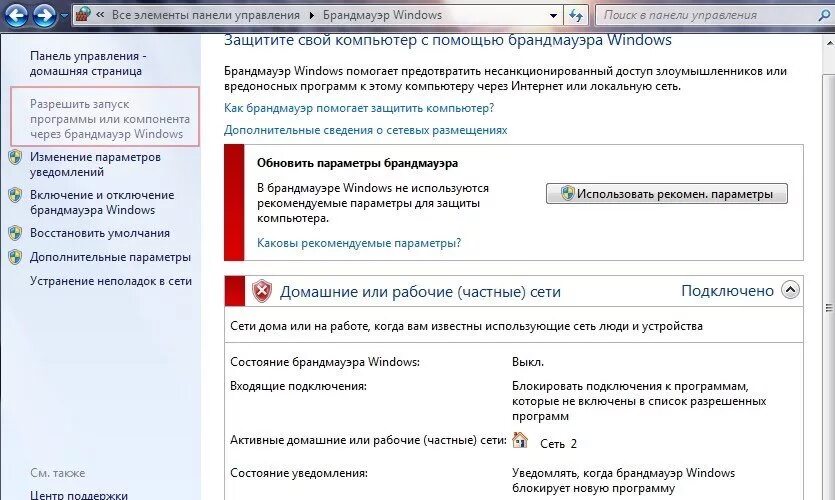
Task: Click red shield cross icon for private networks
Action: point(261,291)
